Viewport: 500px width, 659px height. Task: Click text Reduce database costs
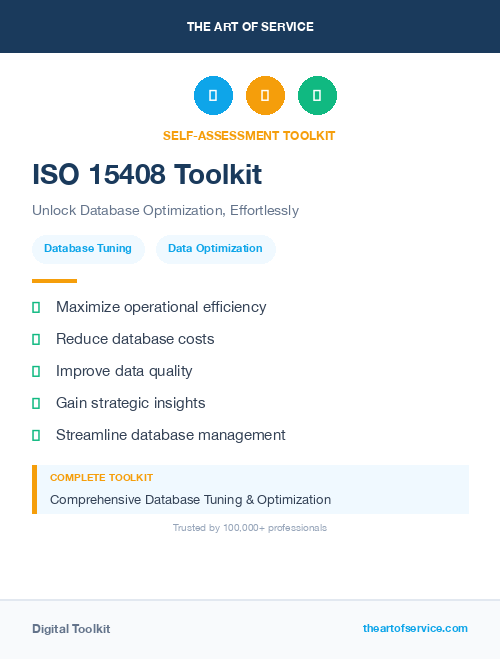pyautogui.click(x=135, y=339)
